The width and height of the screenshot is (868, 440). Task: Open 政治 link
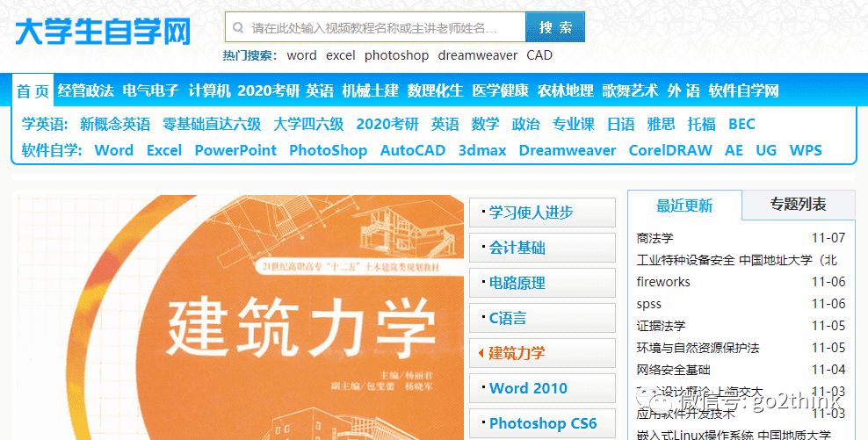pyautogui.click(x=526, y=124)
